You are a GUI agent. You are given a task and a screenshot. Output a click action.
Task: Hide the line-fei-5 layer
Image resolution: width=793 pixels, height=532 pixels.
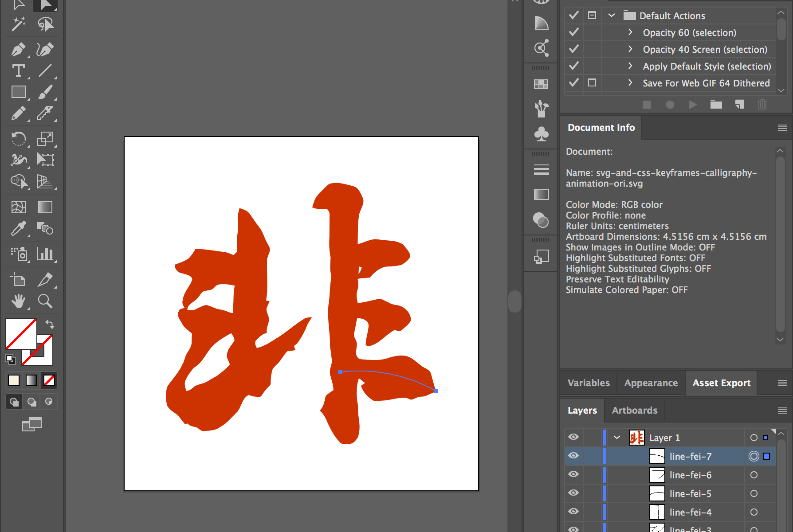(x=573, y=493)
